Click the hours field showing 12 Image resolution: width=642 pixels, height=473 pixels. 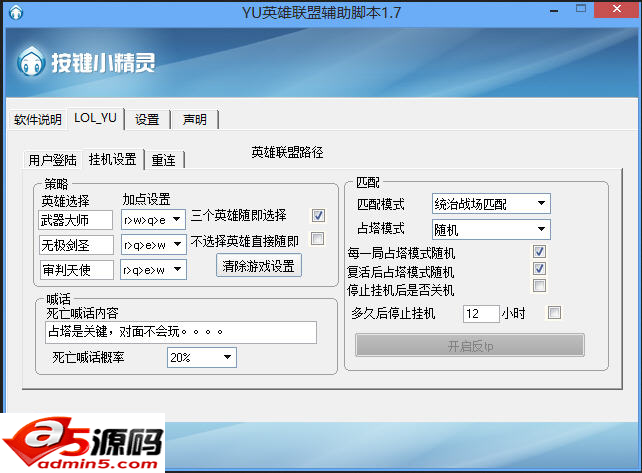pyautogui.click(x=481, y=314)
